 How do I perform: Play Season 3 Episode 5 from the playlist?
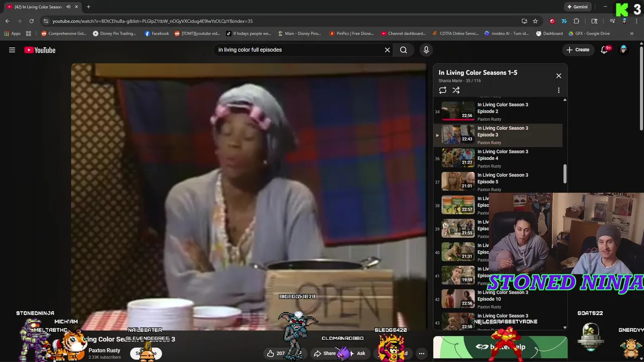point(498,182)
